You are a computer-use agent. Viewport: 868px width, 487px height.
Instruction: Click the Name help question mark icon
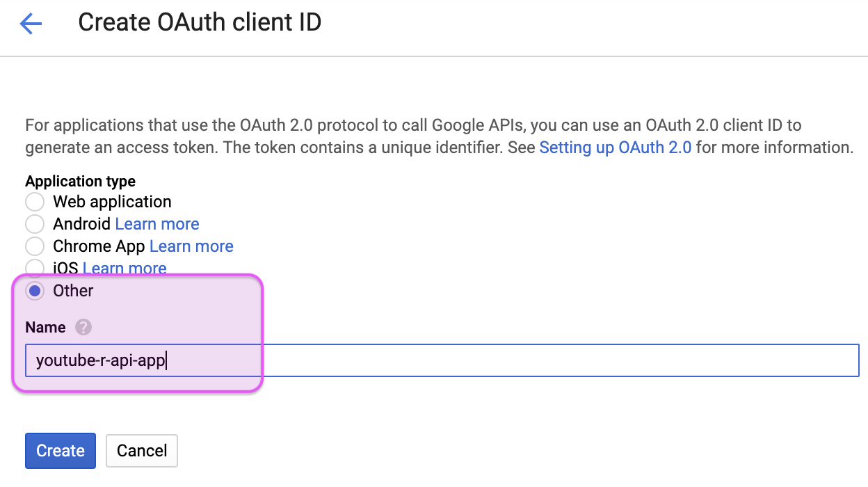point(83,327)
